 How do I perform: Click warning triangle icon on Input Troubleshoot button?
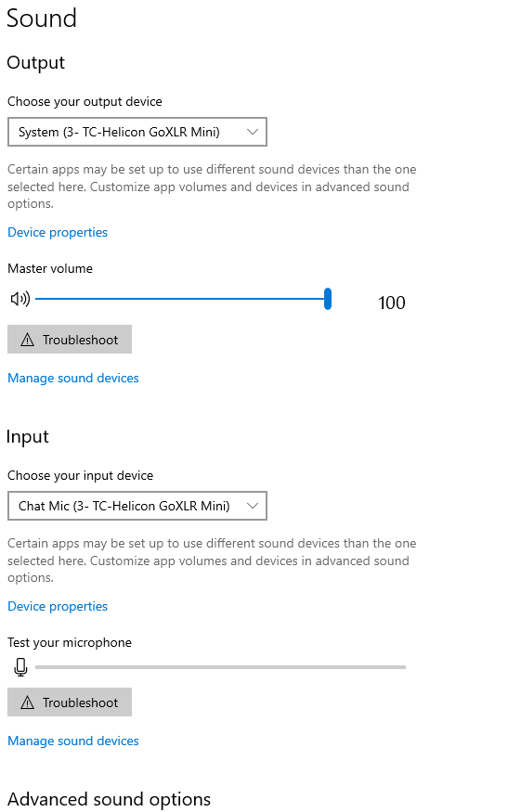pos(27,702)
